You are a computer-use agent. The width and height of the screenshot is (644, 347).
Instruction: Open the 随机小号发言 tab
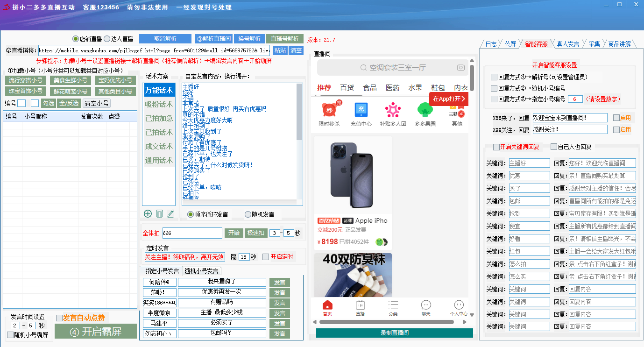point(201,271)
